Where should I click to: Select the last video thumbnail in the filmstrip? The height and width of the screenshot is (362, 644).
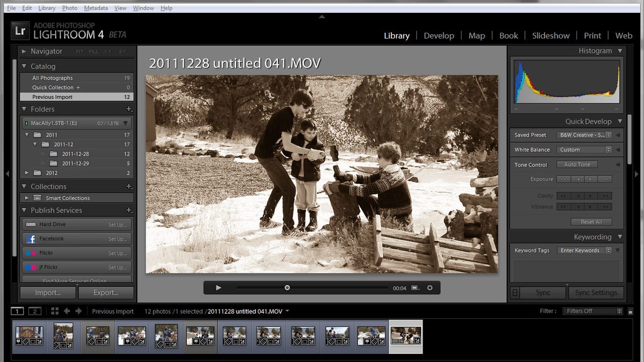(406, 336)
